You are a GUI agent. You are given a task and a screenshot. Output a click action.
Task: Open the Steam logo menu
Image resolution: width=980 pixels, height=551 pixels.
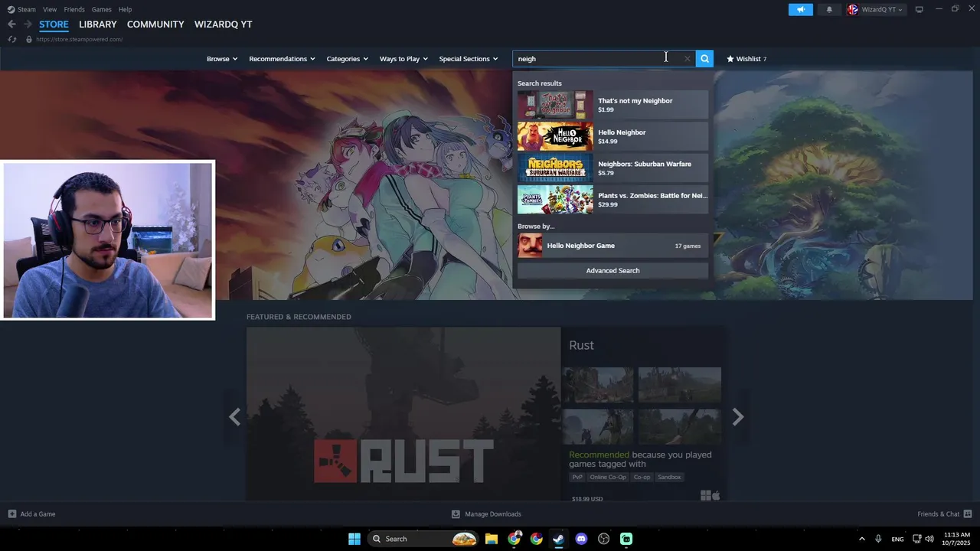pyautogui.click(x=21, y=9)
